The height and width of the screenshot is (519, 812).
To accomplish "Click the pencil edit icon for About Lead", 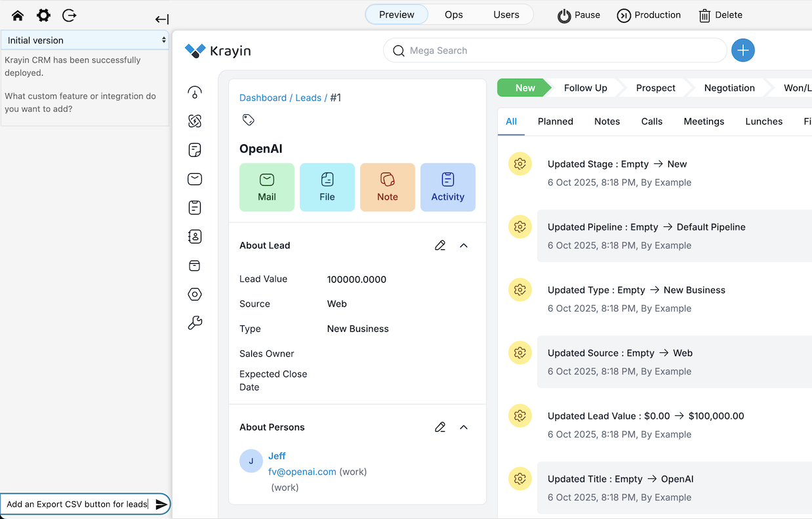I will coord(440,245).
